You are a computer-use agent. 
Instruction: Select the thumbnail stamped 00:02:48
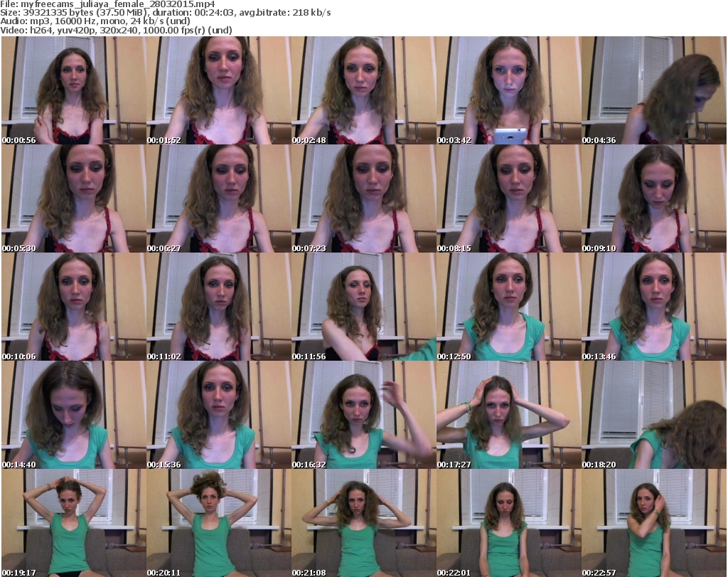click(x=363, y=90)
